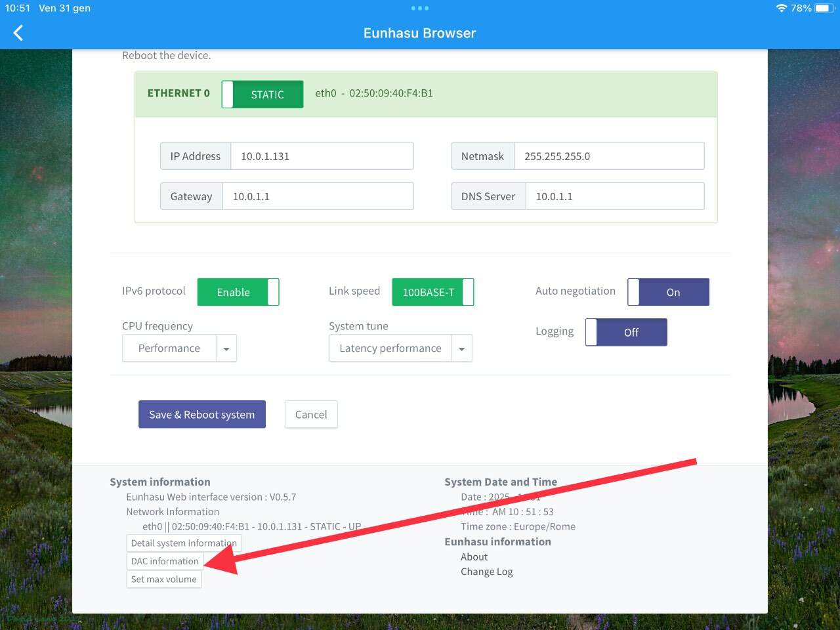Open DAC information
The height and width of the screenshot is (630, 840).
pos(165,561)
